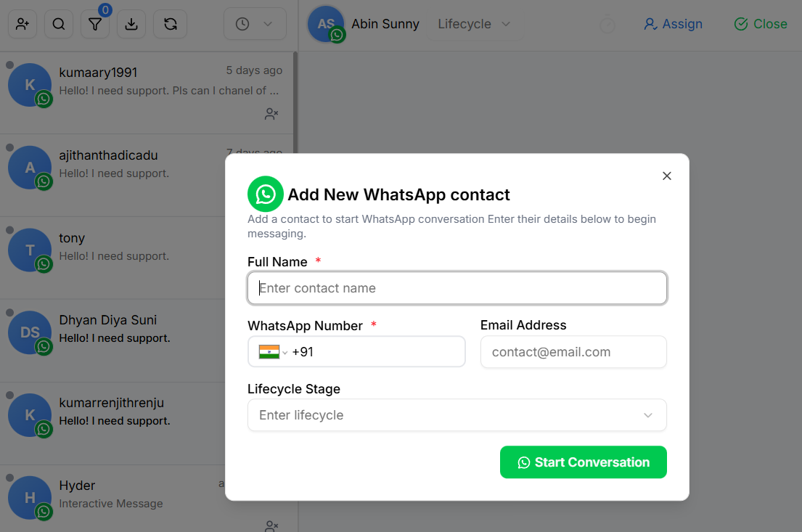Click the WhatsApp logo in the dialog header
The height and width of the screenshot is (532, 802).
click(x=265, y=194)
